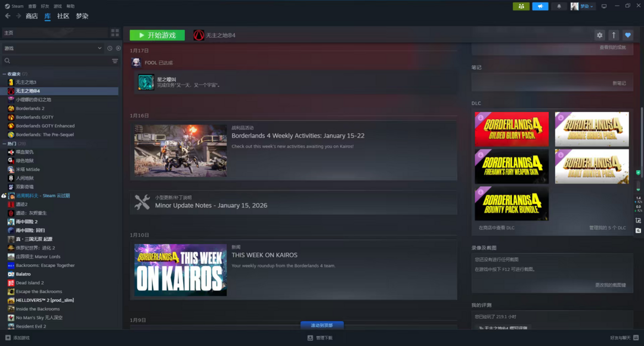Open the 游戏 type dropdown
Screen dimensions: 644x346
52,48
